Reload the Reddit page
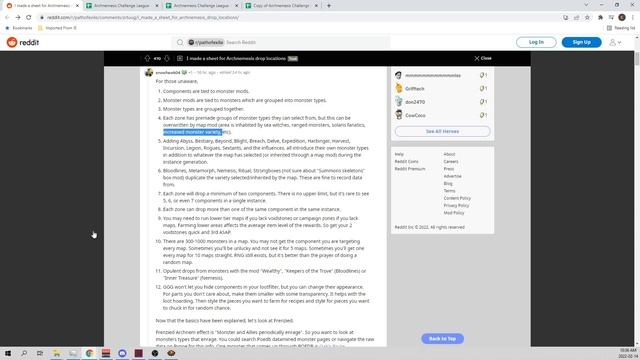 [29, 18]
